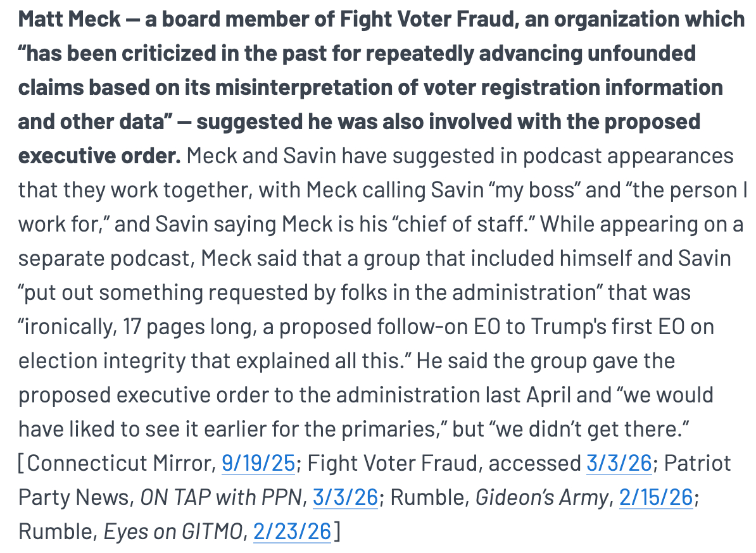Screen dimensions: 756x553
Task: Open the Connecticut Mirror 9/19/25 link
Action: 258,464
